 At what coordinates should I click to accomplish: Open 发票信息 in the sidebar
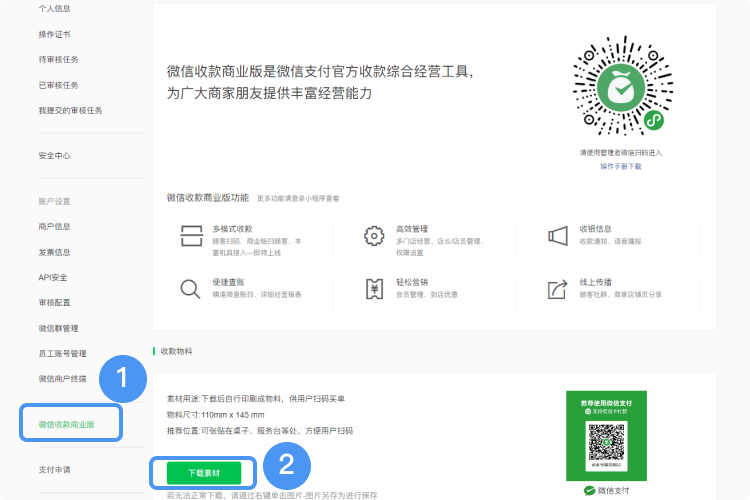(55, 252)
